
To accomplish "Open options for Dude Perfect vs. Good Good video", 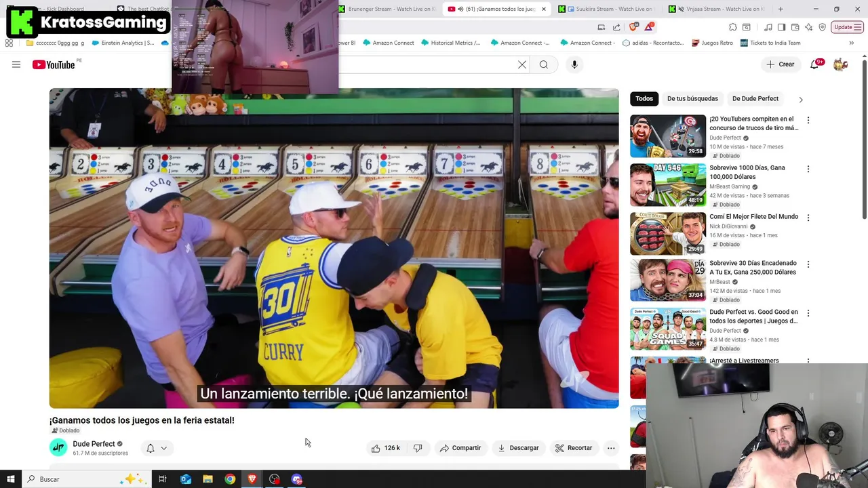I will pyautogui.click(x=808, y=313).
